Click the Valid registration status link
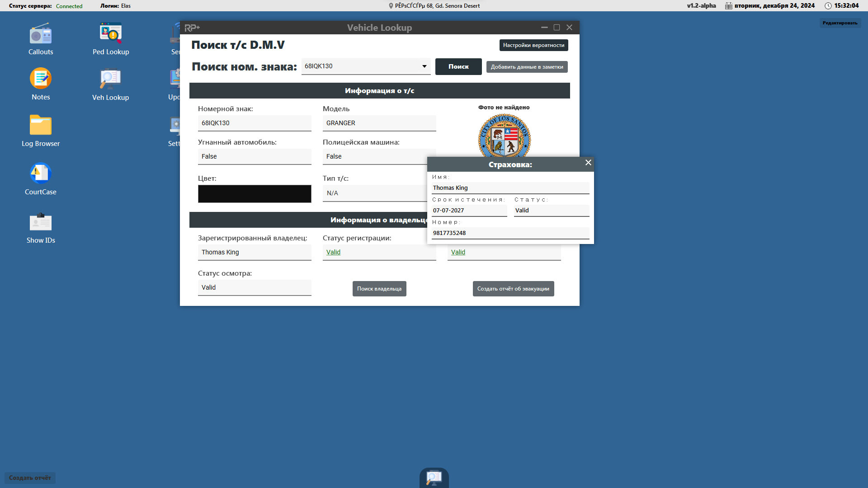 pyautogui.click(x=333, y=252)
